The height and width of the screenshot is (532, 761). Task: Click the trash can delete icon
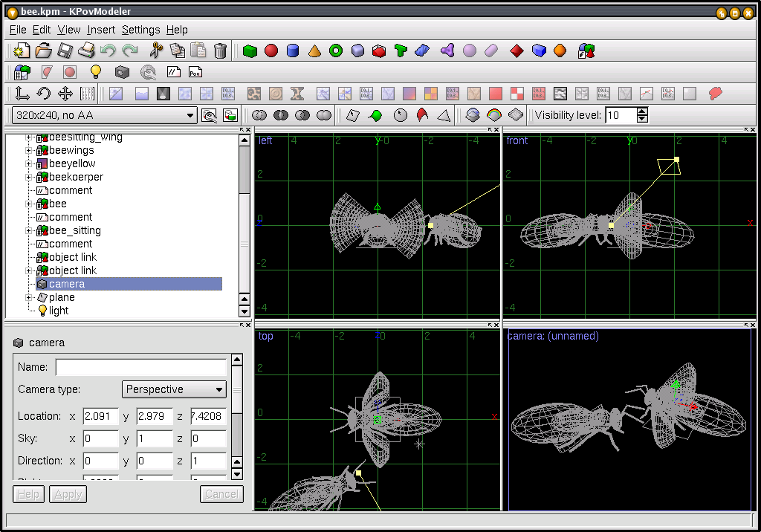click(220, 51)
